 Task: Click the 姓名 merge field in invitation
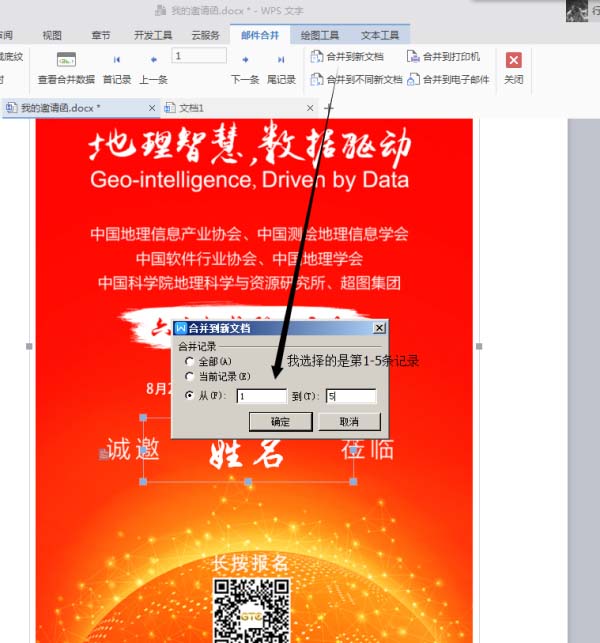(x=247, y=454)
